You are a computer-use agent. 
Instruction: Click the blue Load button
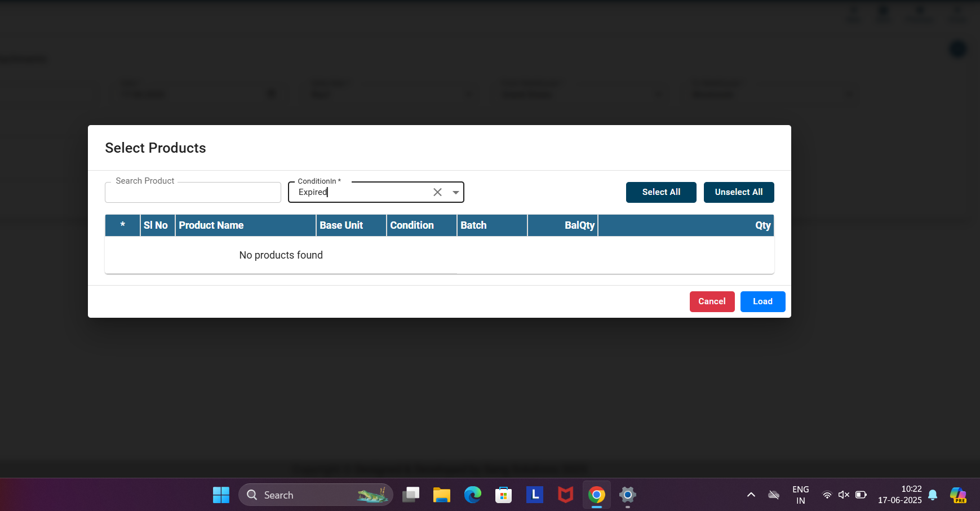(762, 301)
